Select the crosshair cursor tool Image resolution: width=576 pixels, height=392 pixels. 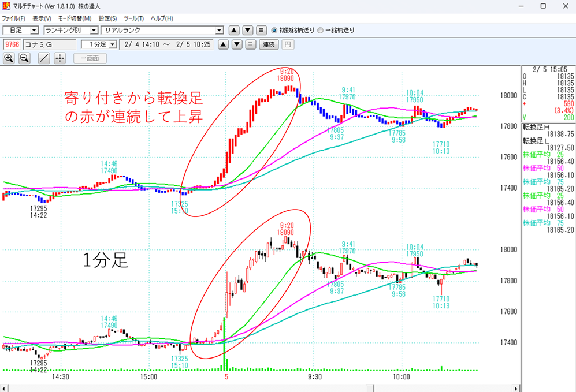coord(60,59)
